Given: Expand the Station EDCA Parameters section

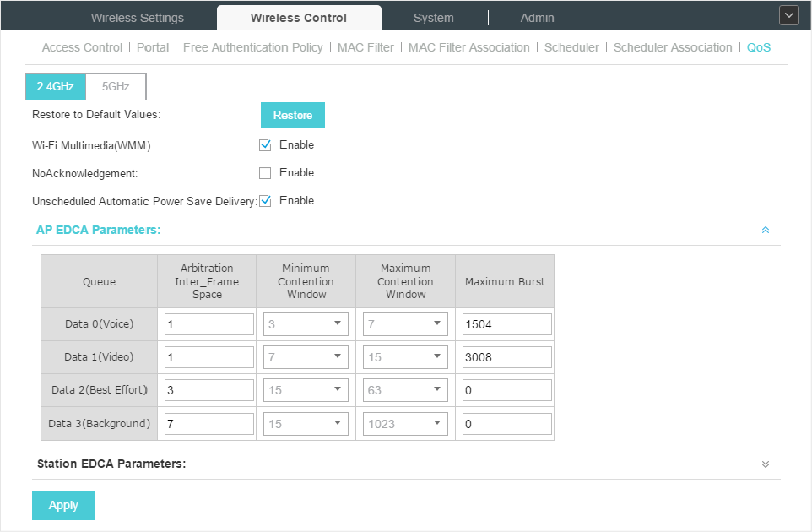Looking at the screenshot, I should pyautogui.click(x=766, y=464).
